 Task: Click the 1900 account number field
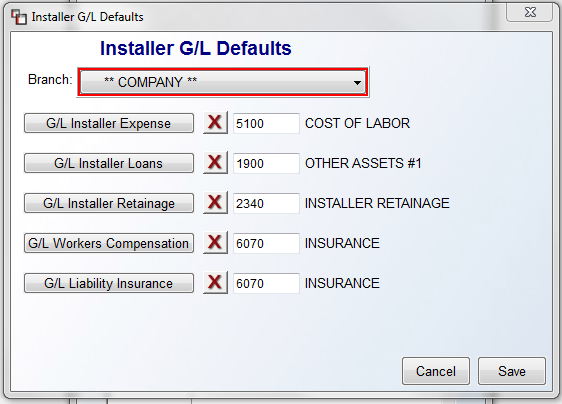(266, 163)
